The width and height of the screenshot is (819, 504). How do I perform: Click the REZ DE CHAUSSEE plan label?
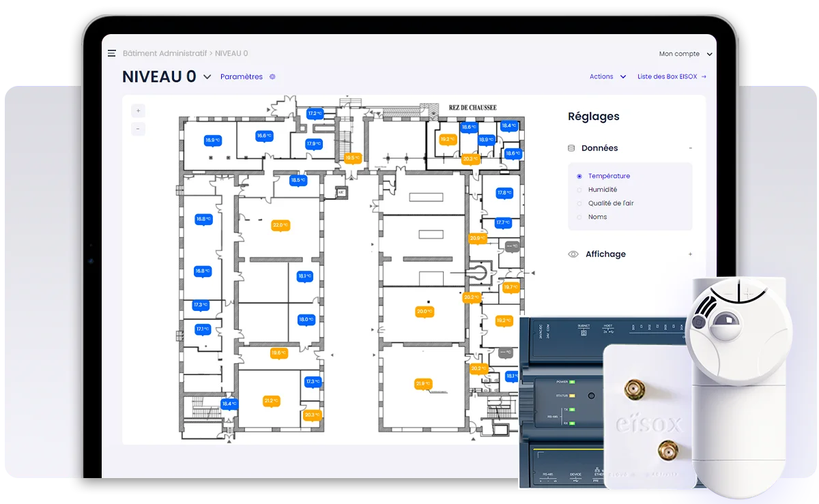point(472,108)
